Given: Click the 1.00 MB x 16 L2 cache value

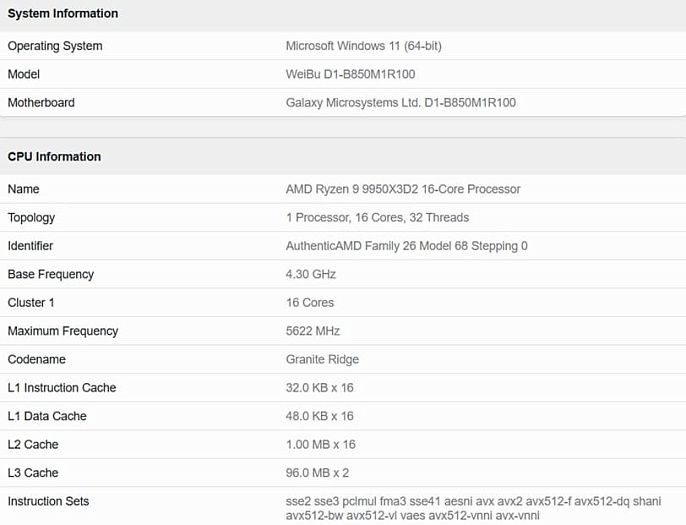Looking at the screenshot, I should [x=320, y=444].
